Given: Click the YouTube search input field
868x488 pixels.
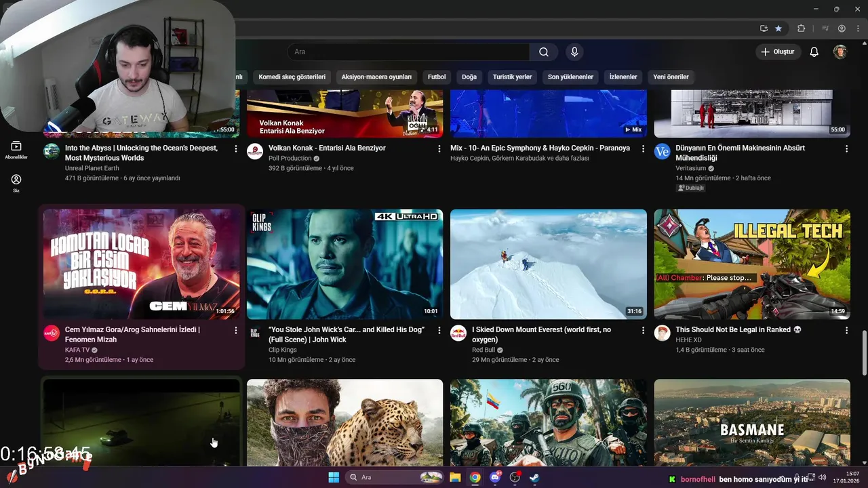Looking at the screenshot, I should pyautogui.click(x=409, y=52).
